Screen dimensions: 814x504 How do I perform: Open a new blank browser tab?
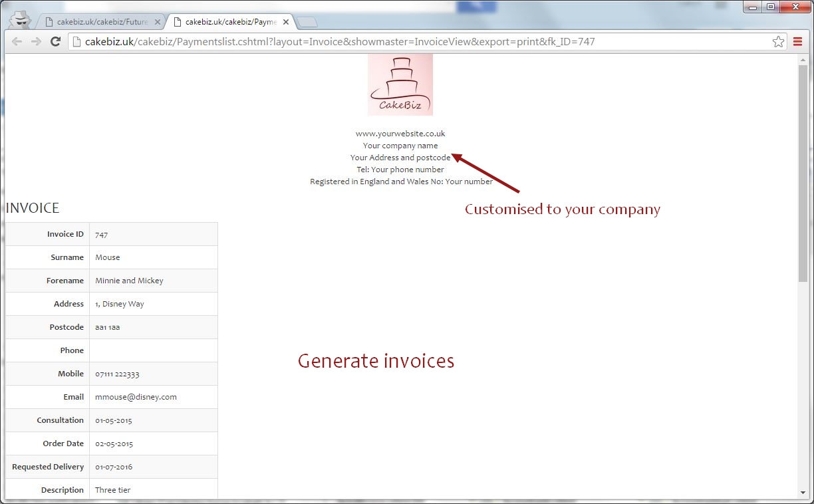[x=307, y=21]
